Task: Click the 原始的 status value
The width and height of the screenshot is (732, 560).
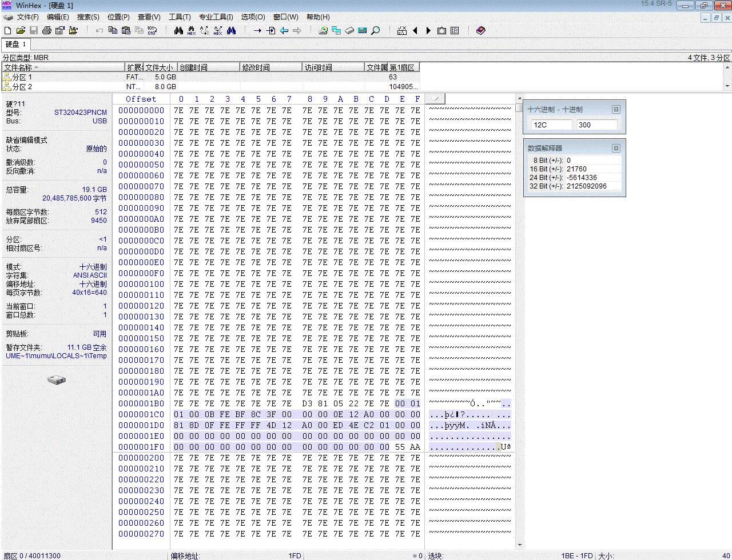Action: pos(96,149)
